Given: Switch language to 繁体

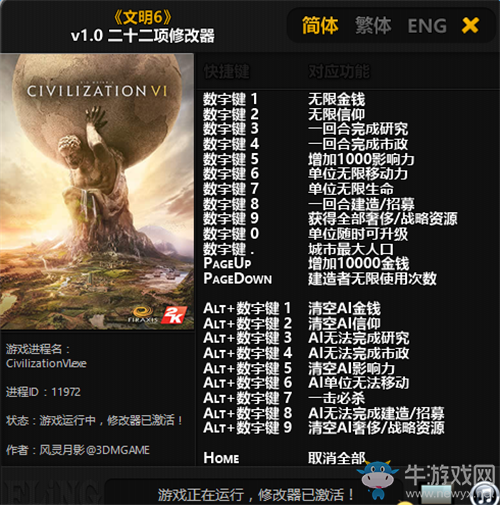Looking at the screenshot, I should 373,26.
